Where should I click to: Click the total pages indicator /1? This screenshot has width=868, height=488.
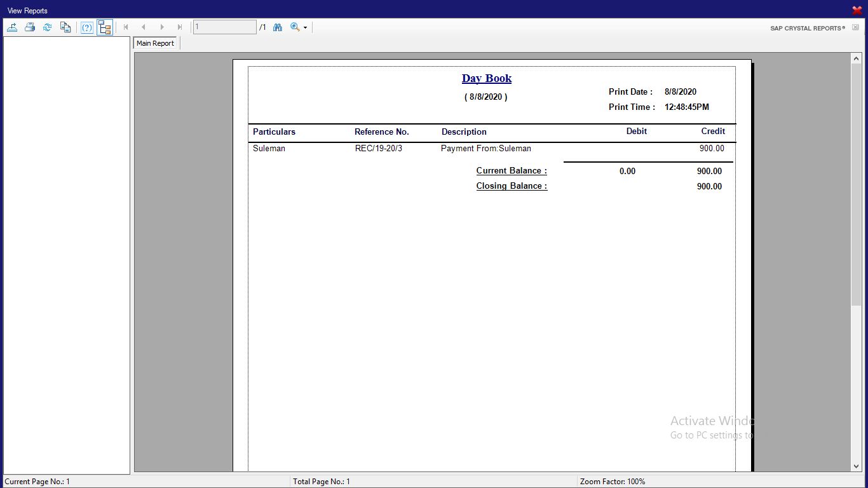pyautogui.click(x=263, y=27)
